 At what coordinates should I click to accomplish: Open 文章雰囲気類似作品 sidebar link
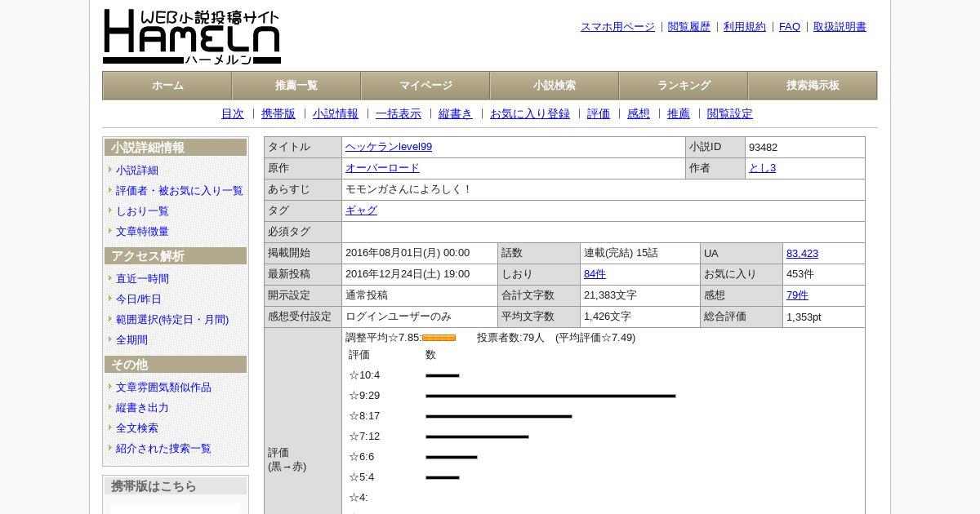163,388
